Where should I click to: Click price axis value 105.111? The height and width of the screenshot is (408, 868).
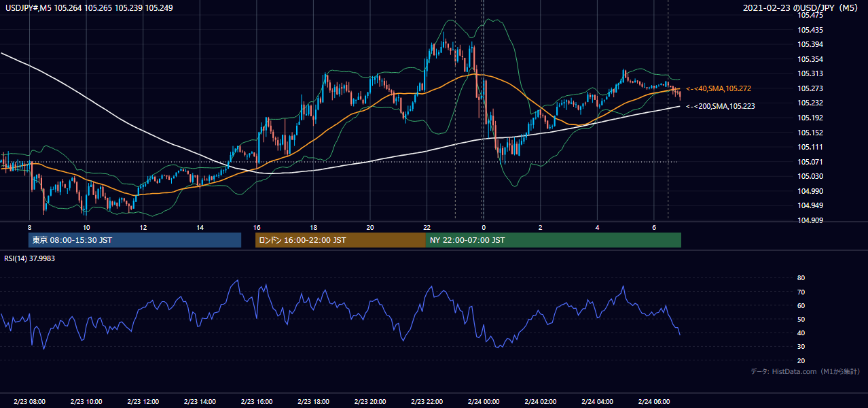(x=810, y=147)
